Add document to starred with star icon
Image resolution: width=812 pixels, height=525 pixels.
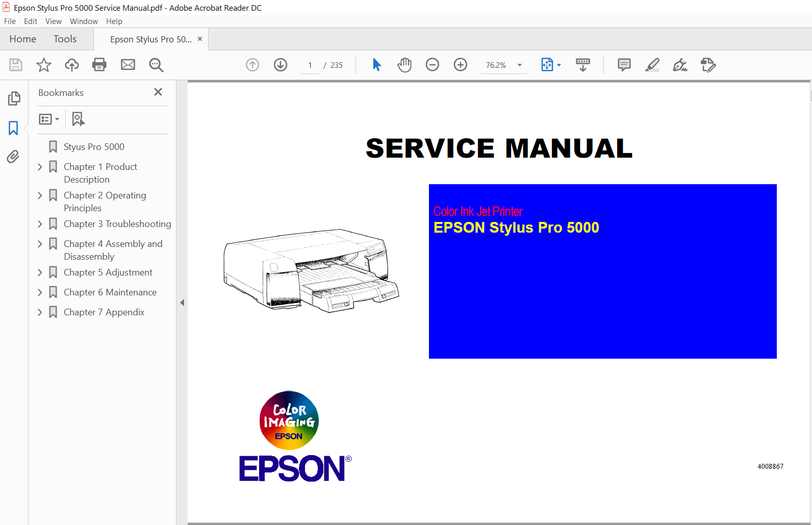tap(44, 65)
